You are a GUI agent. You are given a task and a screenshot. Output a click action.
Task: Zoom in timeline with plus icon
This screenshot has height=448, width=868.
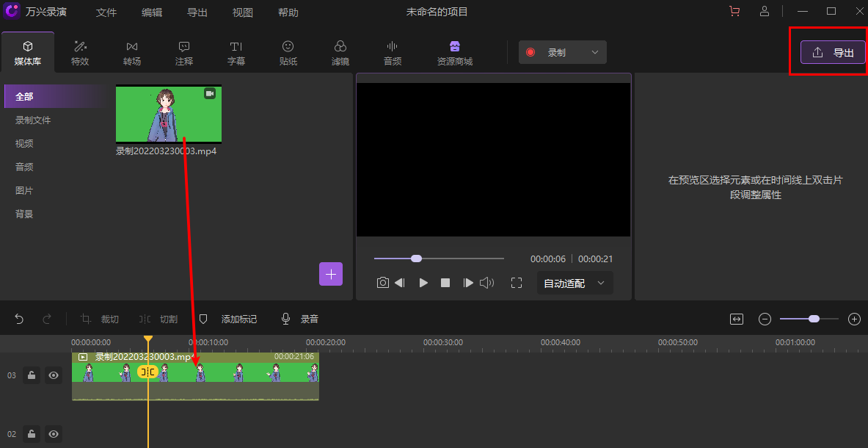(x=854, y=319)
